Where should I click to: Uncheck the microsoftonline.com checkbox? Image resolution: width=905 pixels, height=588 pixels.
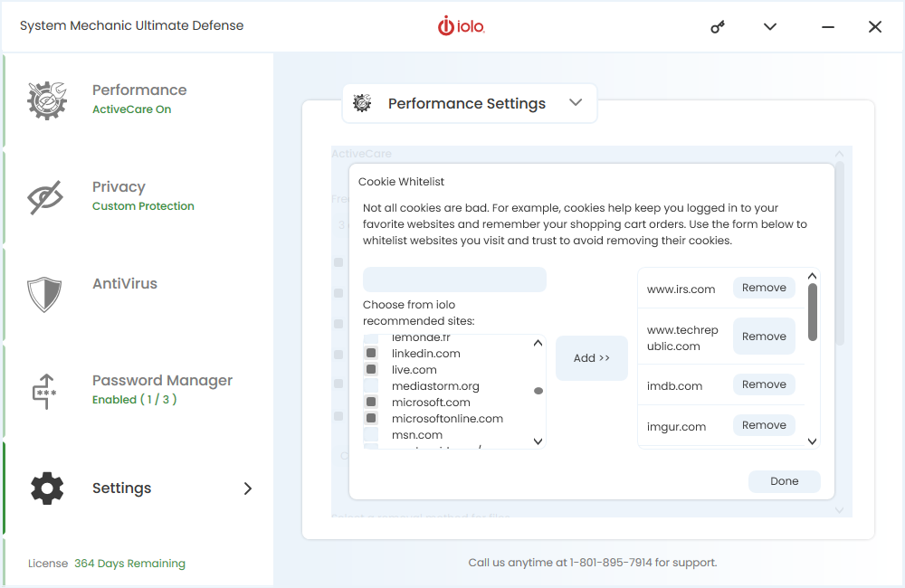[x=371, y=418]
